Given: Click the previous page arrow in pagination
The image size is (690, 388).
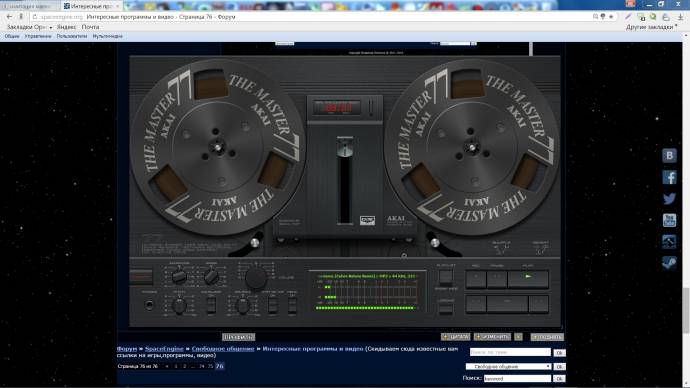Looking at the screenshot, I should [x=167, y=366].
